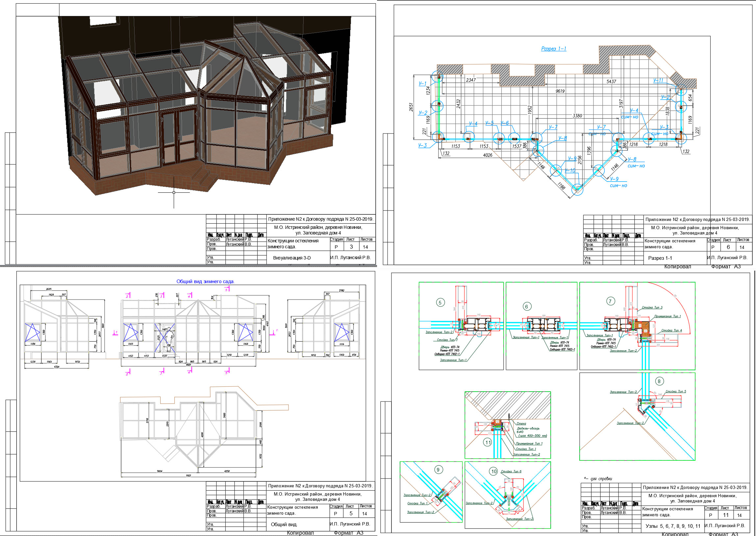The width and height of the screenshot is (756, 536).
Task: Click the circled node number 11 marker
Action: pos(488,443)
